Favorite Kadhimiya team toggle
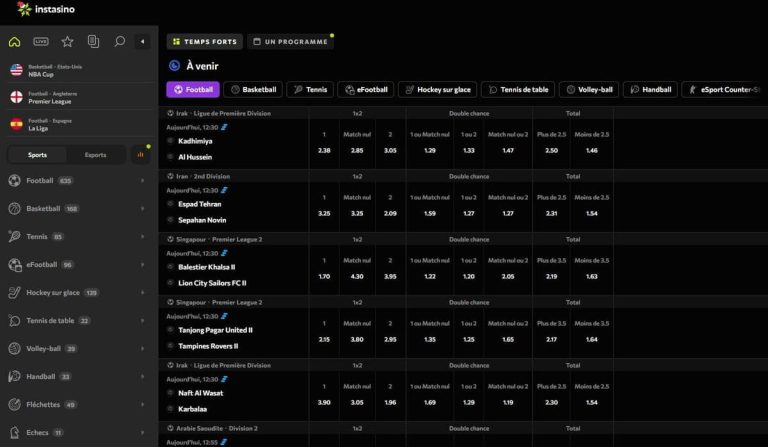768x447 pixels. coord(170,141)
